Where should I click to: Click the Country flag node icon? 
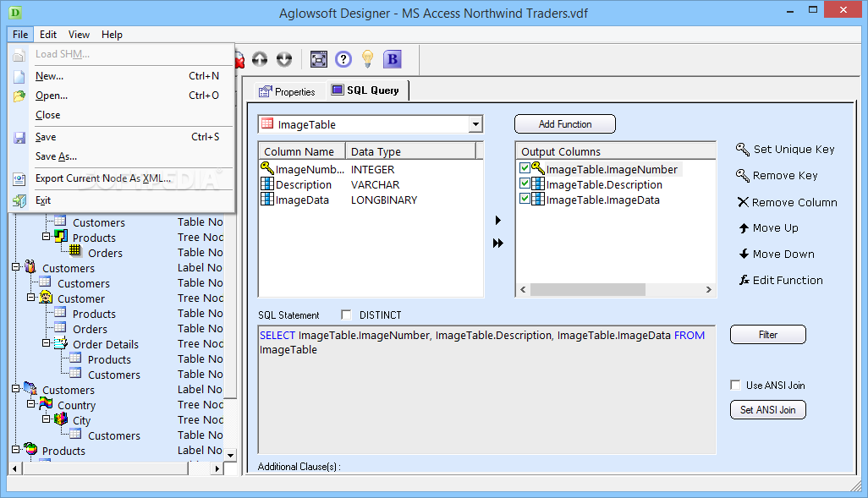(x=46, y=404)
